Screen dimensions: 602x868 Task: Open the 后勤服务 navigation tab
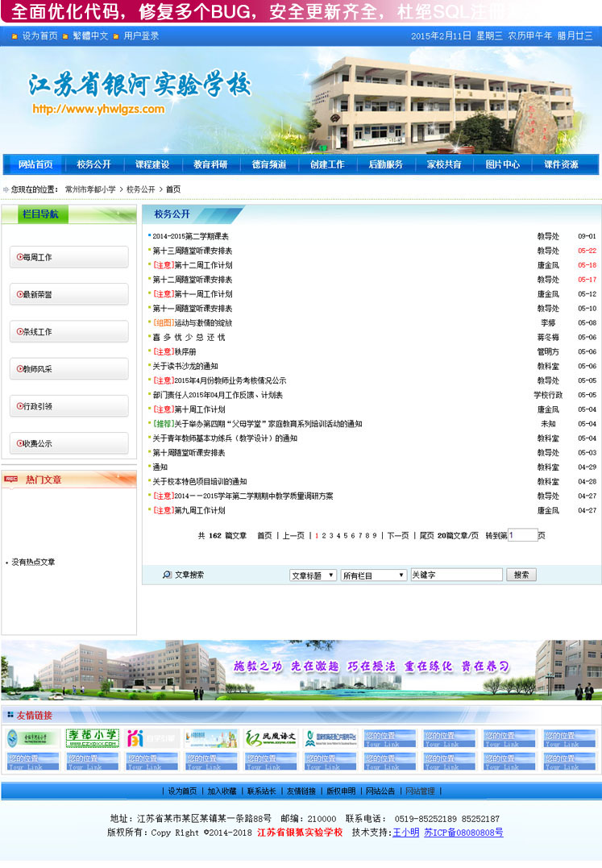click(x=386, y=164)
